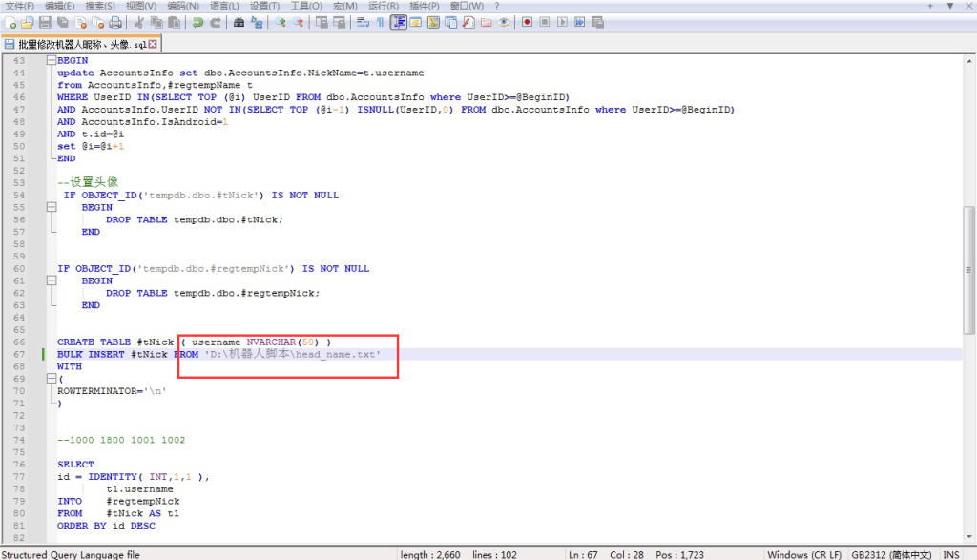The height and width of the screenshot is (560, 977).
Task: Click the Run macro multiple times icon
Action: tap(579, 22)
